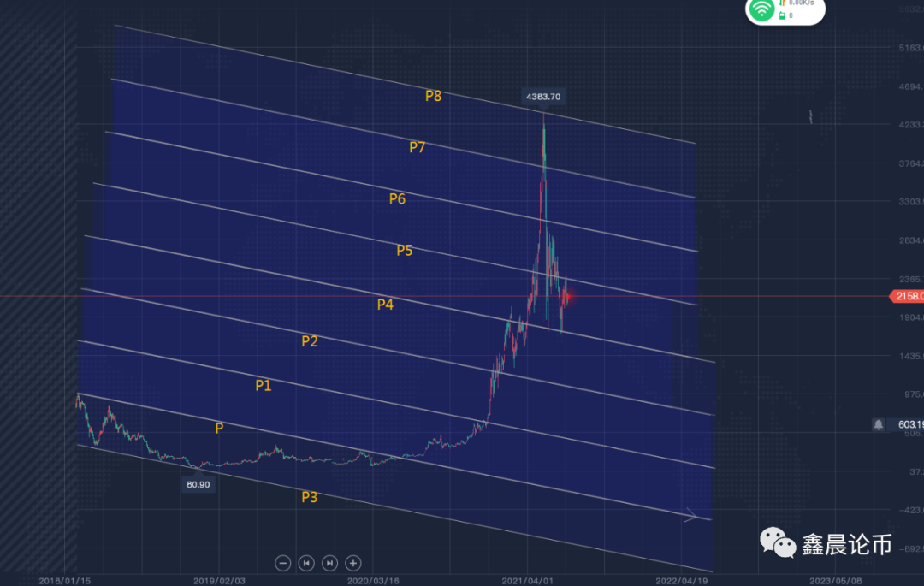Click the 2365 price axis value

click(x=912, y=279)
